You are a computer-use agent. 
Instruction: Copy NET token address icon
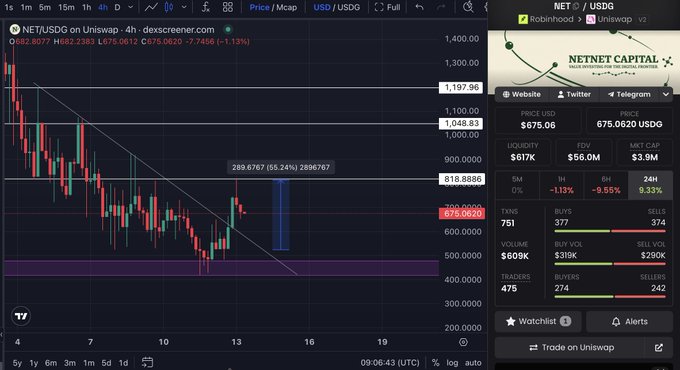tap(576, 7)
